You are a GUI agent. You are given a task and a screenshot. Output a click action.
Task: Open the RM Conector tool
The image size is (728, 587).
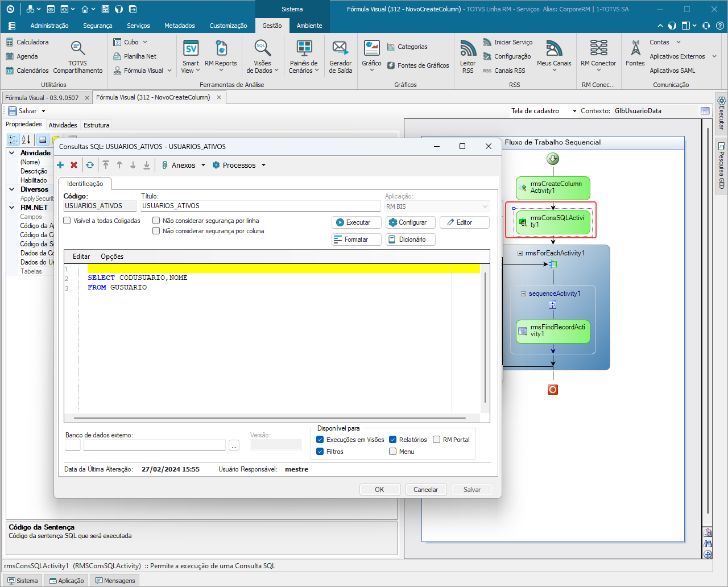point(598,56)
